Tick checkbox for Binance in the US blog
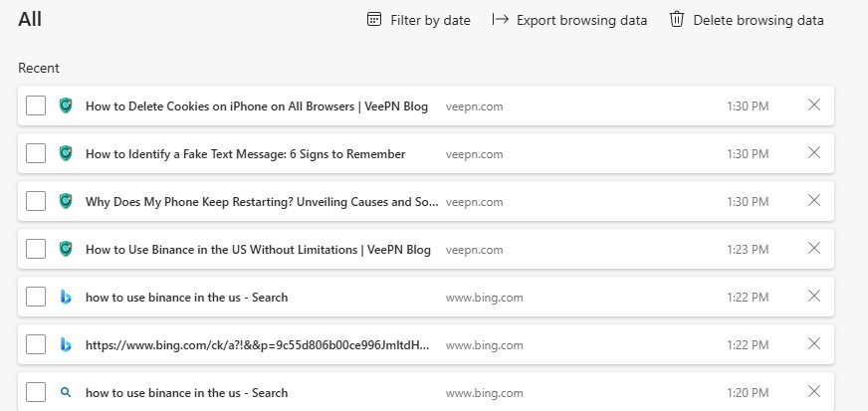 pyautogui.click(x=36, y=249)
